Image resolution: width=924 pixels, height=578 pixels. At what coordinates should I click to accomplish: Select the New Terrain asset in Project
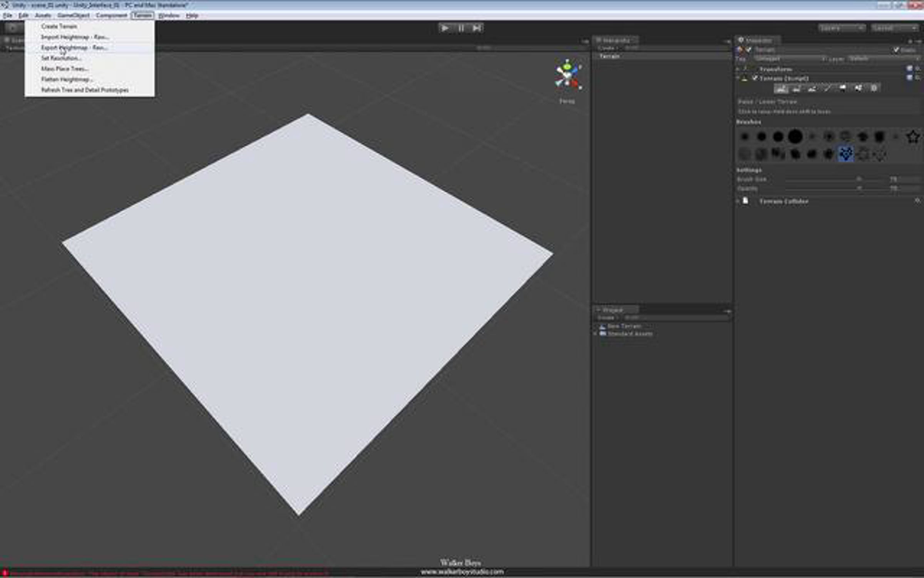pos(624,326)
